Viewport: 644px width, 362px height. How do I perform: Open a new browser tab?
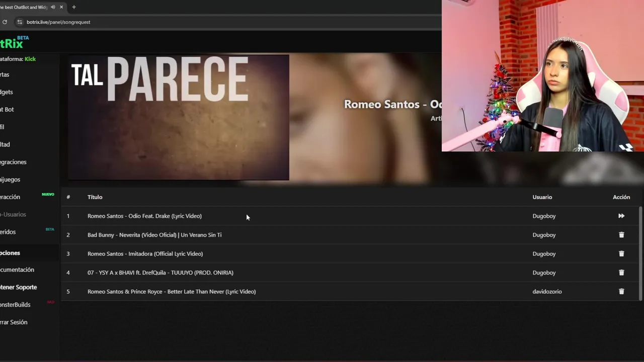click(74, 7)
